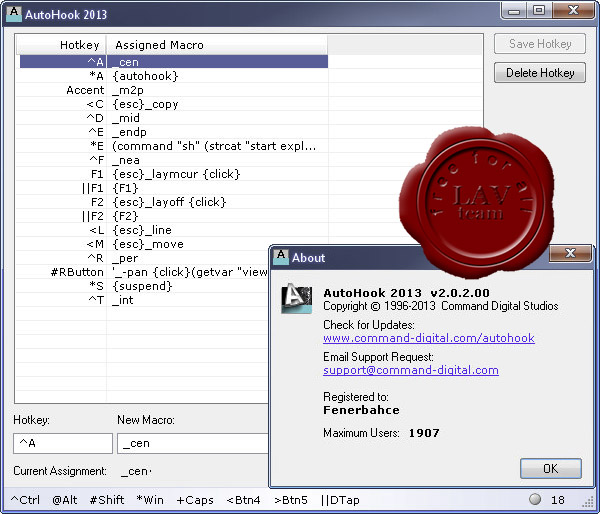Open the support@command-digital.com email link
600x514 pixels.
(x=411, y=370)
